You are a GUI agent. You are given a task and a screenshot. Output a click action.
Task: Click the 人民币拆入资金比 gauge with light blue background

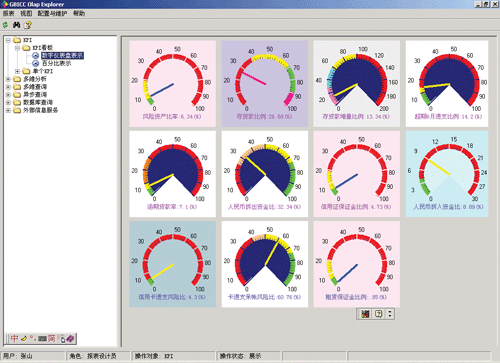point(447,174)
